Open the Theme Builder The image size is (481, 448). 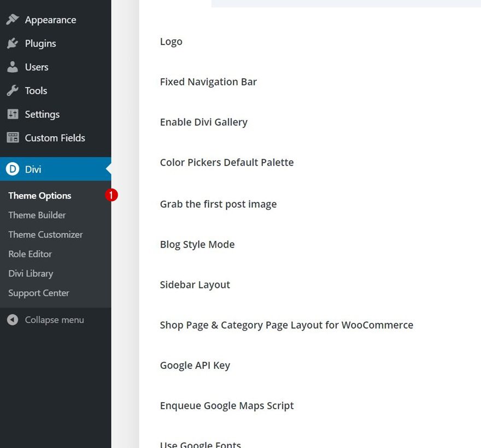[x=37, y=215]
